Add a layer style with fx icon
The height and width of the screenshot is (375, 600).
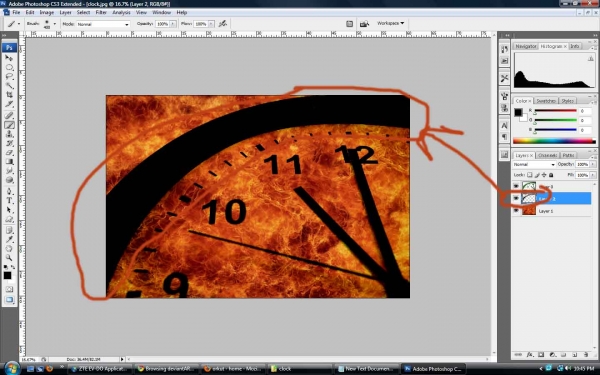pyautogui.click(x=530, y=355)
